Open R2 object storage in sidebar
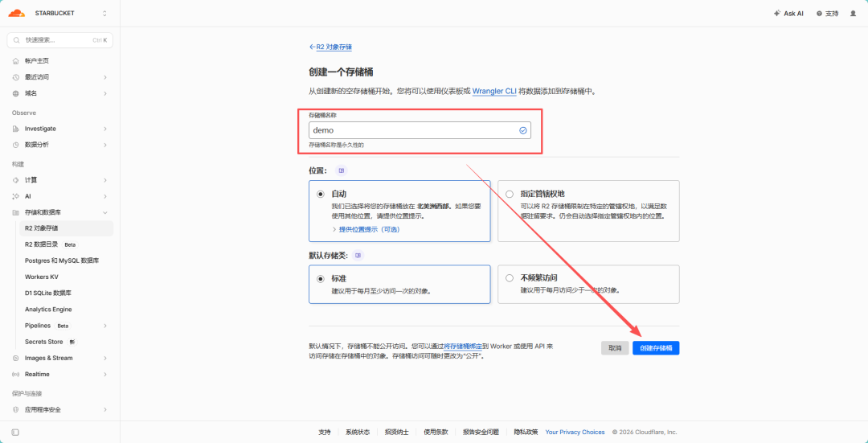The image size is (868, 443). coord(66,228)
